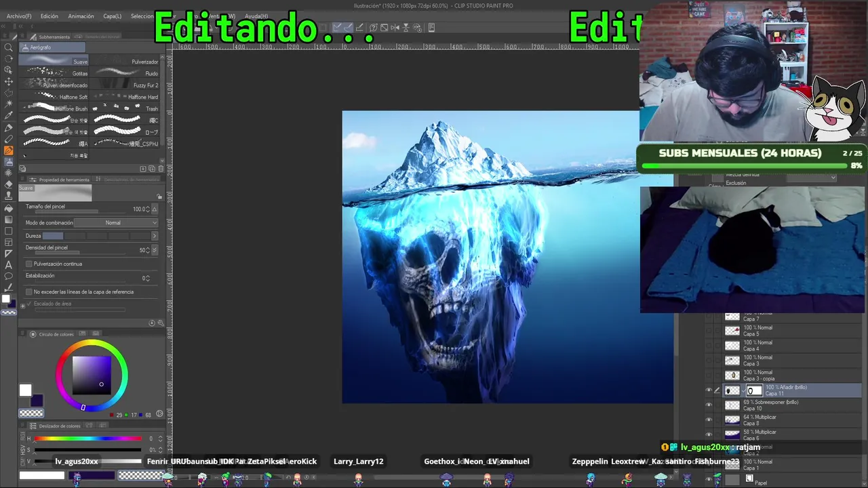Screen dimensions: 868x488
Task: Toggle visibility of the Papel layer
Action: (x=709, y=480)
